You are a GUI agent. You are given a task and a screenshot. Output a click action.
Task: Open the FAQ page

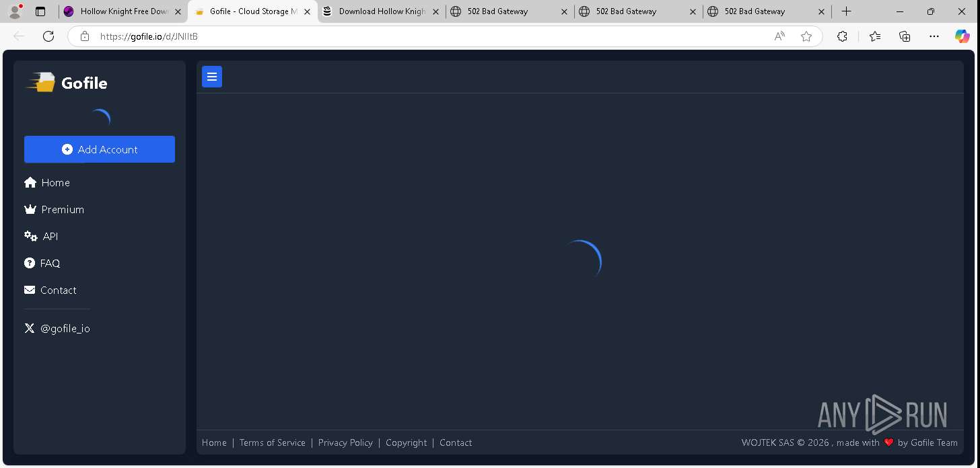point(42,263)
